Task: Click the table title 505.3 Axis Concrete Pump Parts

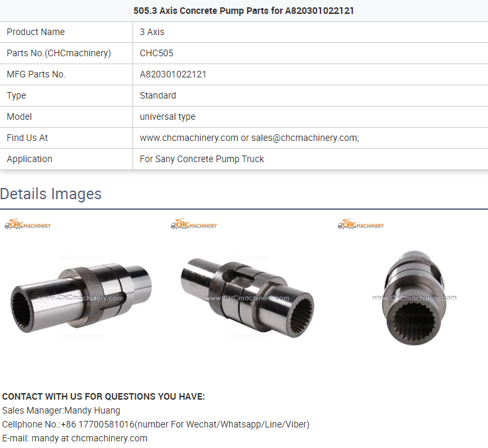Action: click(x=244, y=11)
